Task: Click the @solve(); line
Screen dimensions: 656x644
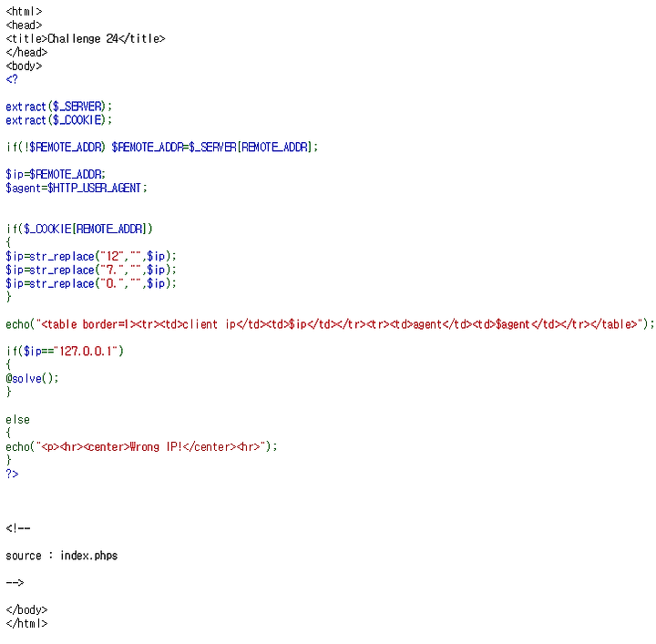Action: pyautogui.click(x=32, y=378)
